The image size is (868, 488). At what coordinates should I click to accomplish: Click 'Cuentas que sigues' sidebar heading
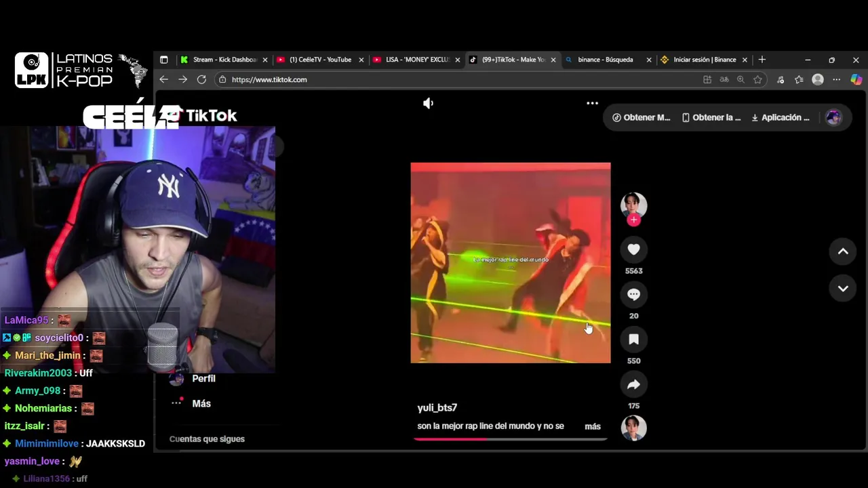207,439
